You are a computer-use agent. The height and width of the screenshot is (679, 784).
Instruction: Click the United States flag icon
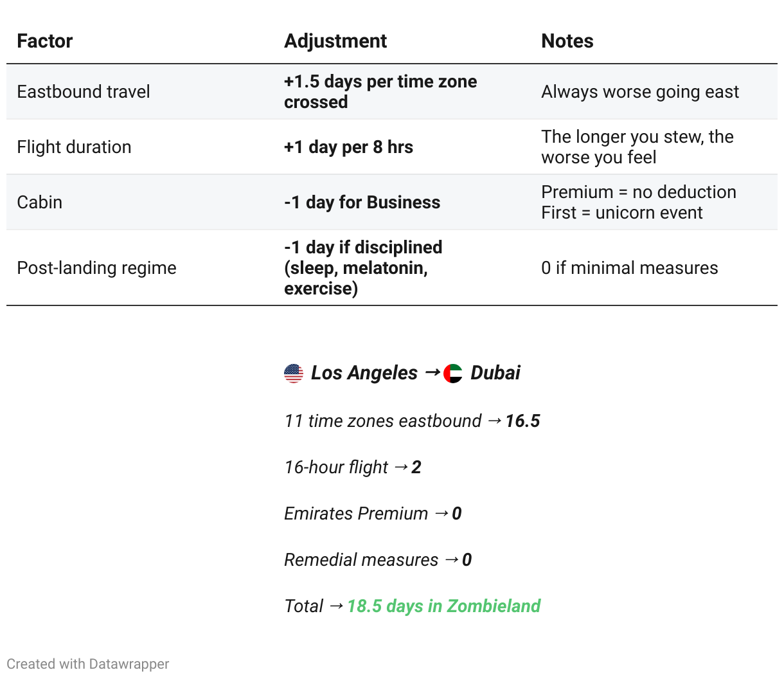point(294,374)
